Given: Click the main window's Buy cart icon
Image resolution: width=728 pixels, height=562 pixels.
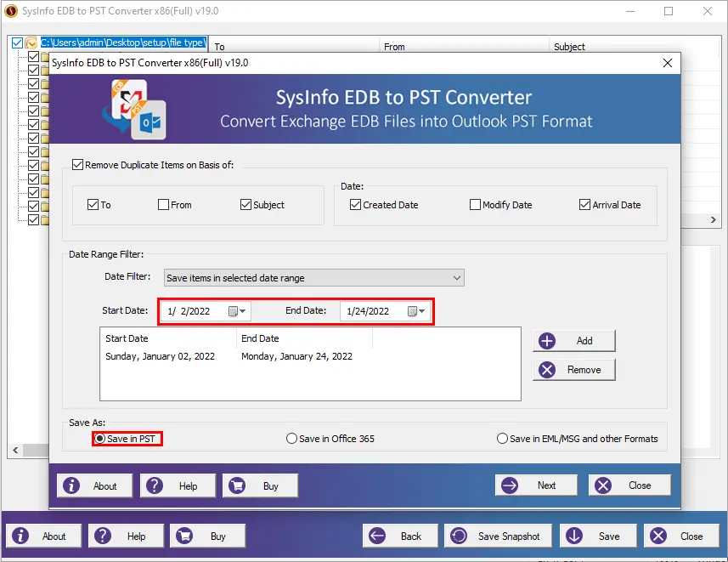Looking at the screenshot, I should point(184,536).
